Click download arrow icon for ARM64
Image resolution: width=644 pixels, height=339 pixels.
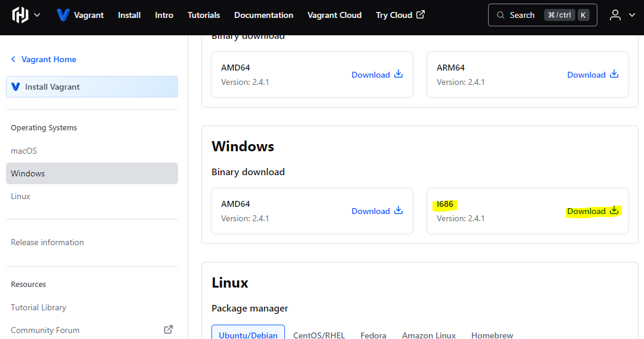tap(614, 74)
